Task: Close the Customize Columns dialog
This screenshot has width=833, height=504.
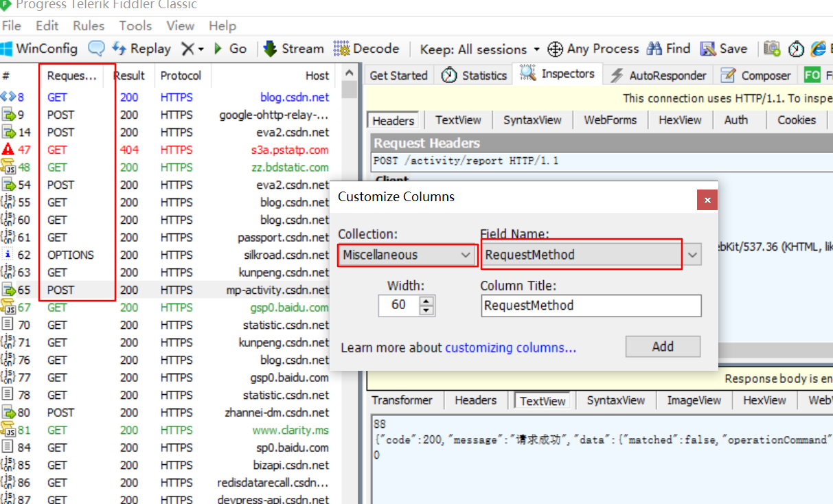Action: click(707, 200)
